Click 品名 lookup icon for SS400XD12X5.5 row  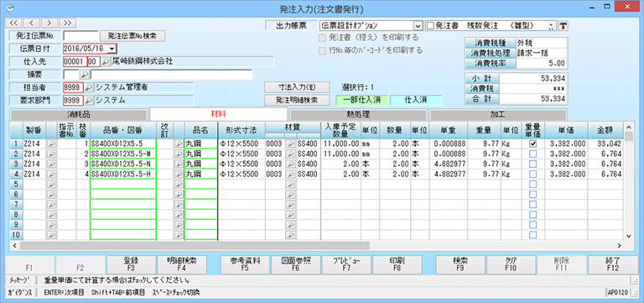click(x=179, y=144)
